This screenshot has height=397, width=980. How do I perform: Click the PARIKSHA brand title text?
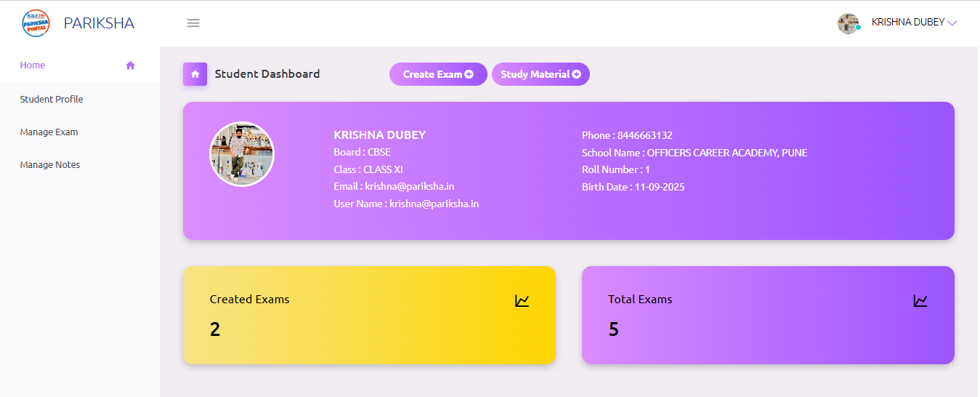pyautogui.click(x=99, y=23)
